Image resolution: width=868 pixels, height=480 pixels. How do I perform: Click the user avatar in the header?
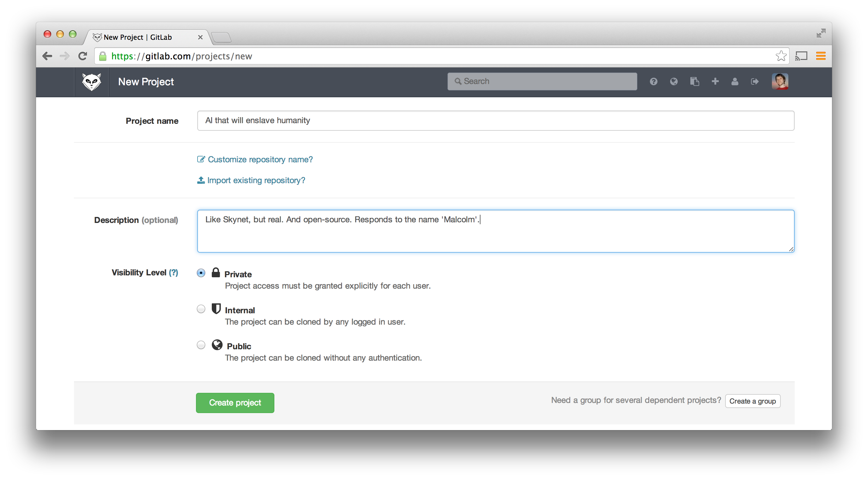(x=780, y=81)
